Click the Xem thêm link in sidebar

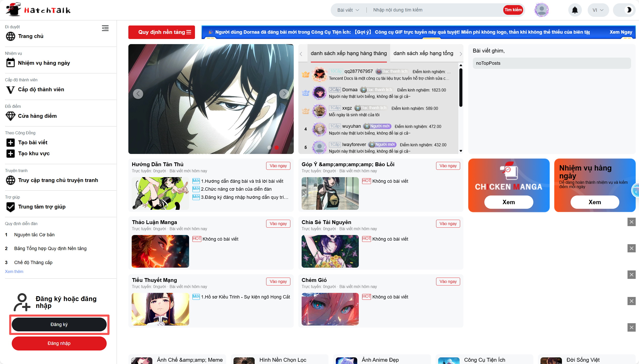[14, 271]
